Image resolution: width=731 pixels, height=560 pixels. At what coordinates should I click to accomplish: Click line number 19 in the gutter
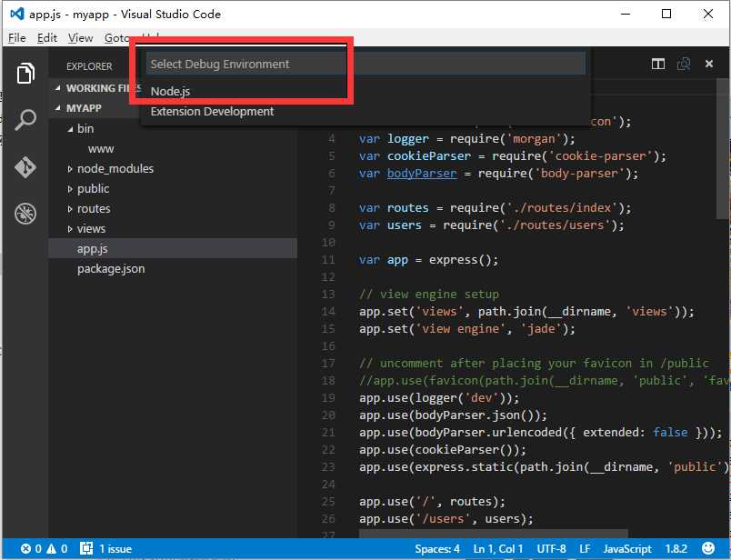click(328, 398)
